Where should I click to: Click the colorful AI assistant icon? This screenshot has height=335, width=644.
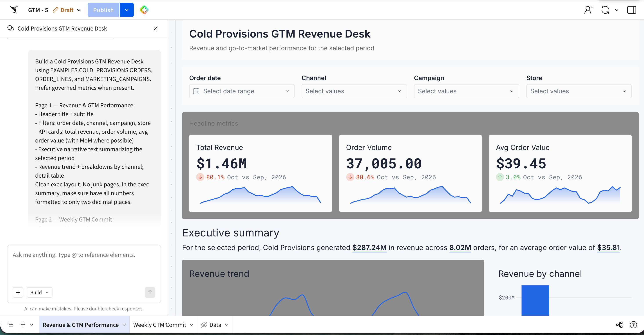144,10
